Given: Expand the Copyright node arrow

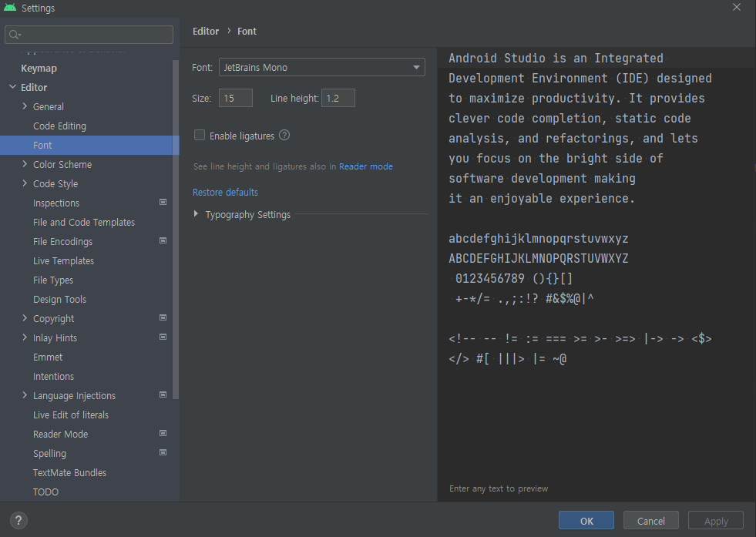Looking at the screenshot, I should point(25,318).
